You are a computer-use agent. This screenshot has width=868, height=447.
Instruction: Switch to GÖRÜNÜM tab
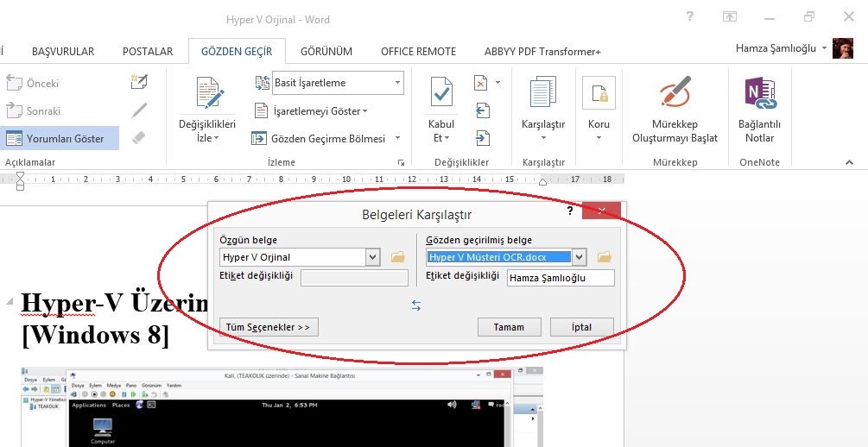point(326,52)
